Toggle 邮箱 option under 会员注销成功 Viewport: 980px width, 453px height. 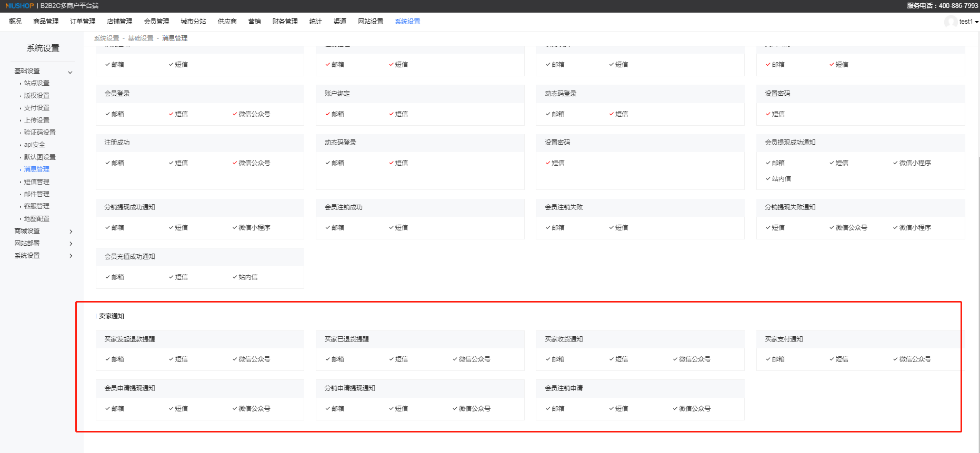(x=334, y=228)
